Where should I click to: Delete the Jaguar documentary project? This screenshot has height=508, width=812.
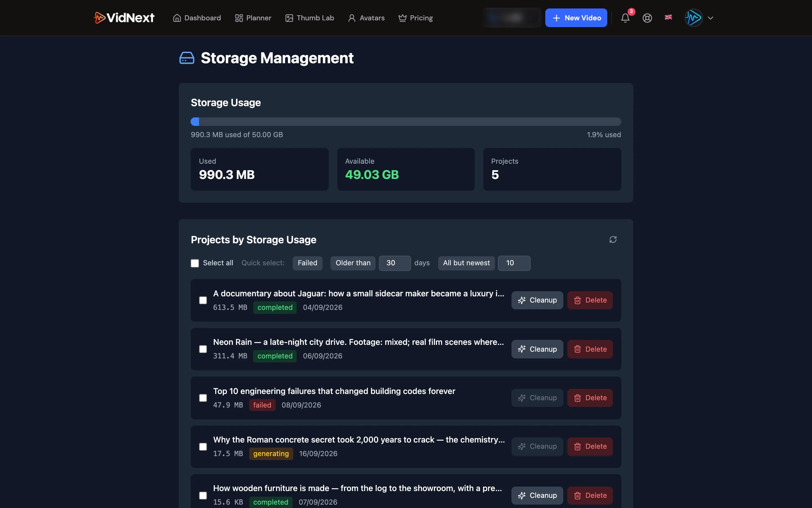pyautogui.click(x=590, y=300)
